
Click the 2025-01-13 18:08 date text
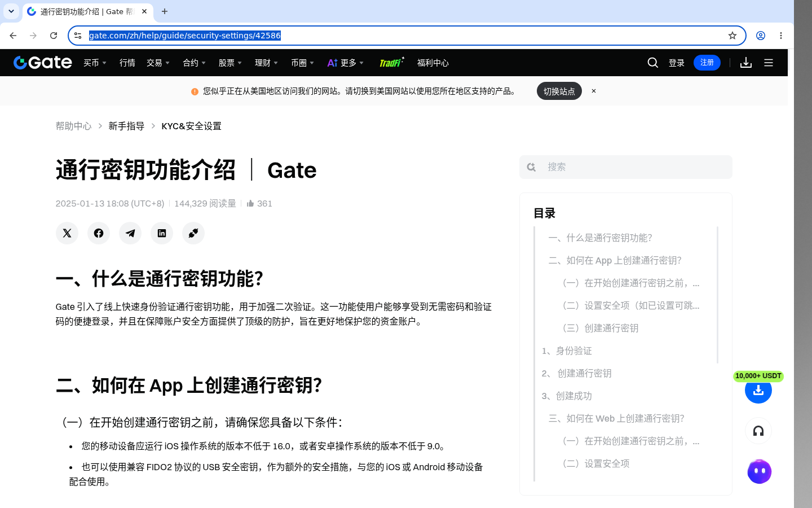click(x=110, y=203)
